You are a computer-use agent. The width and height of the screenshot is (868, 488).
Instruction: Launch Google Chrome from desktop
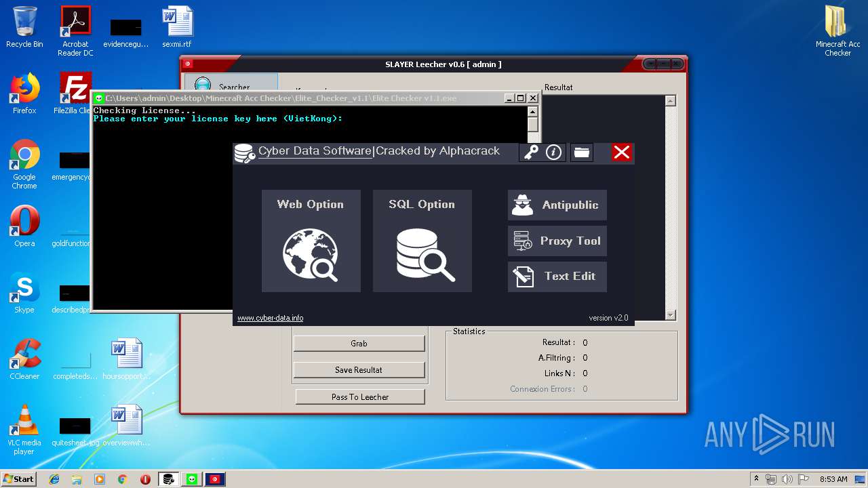(24, 164)
